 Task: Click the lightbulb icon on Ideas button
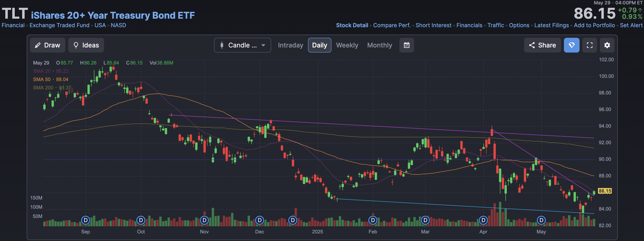point(76,45)
